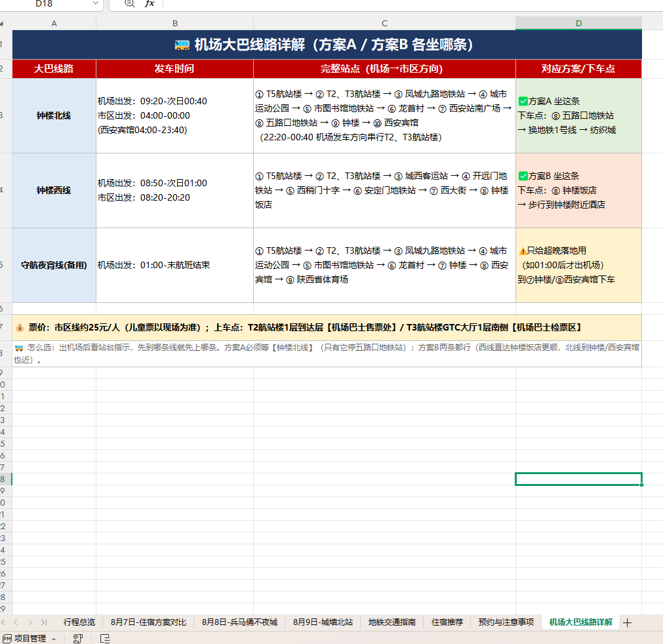The width and height of the screenshot is (663, 644).
Task: Select the title cell 机场大巴线路详解
Action: [x=327, y=45]
